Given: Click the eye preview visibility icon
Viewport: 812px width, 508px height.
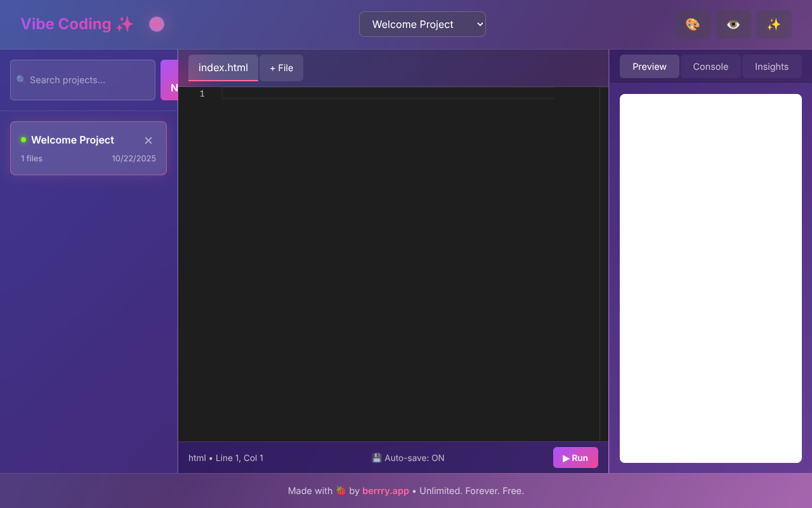Looking at the screenshot, I should [733, 24].
